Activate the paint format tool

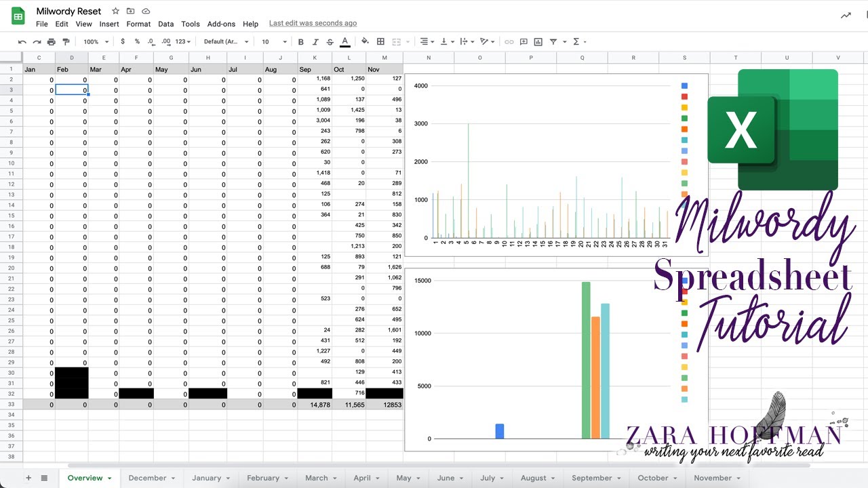(x=66, y=42)
